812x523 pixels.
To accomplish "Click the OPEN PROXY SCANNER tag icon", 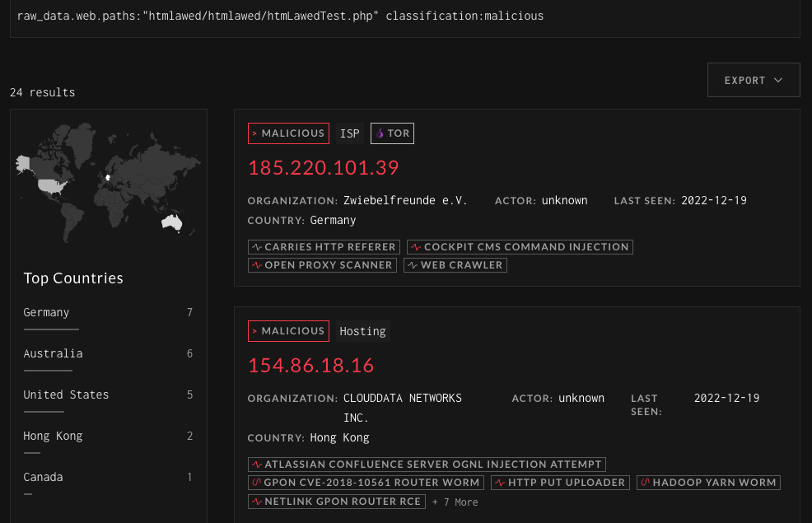I will pyautogui.click(x=257, y=264).
